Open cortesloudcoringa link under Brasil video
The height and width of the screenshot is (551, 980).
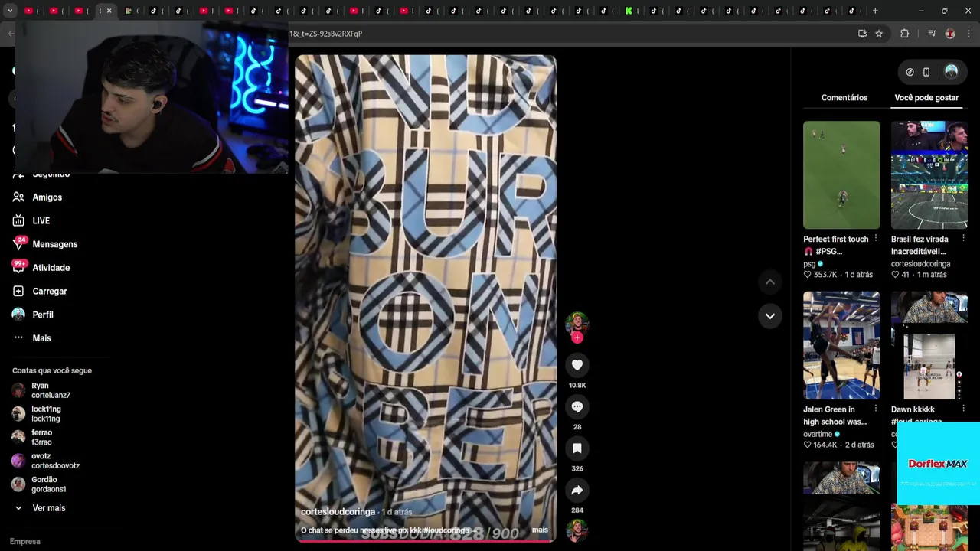tap(921, 264)
